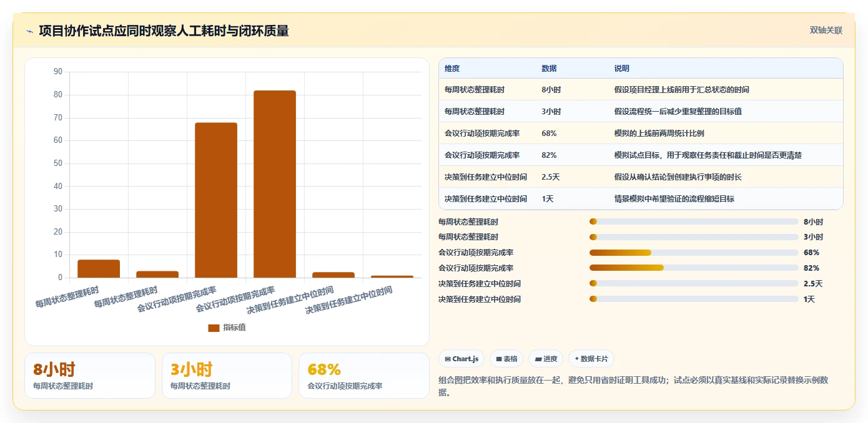Click description 情景模拟中希望验证的流程缩短目标

(x=674, y=199)
